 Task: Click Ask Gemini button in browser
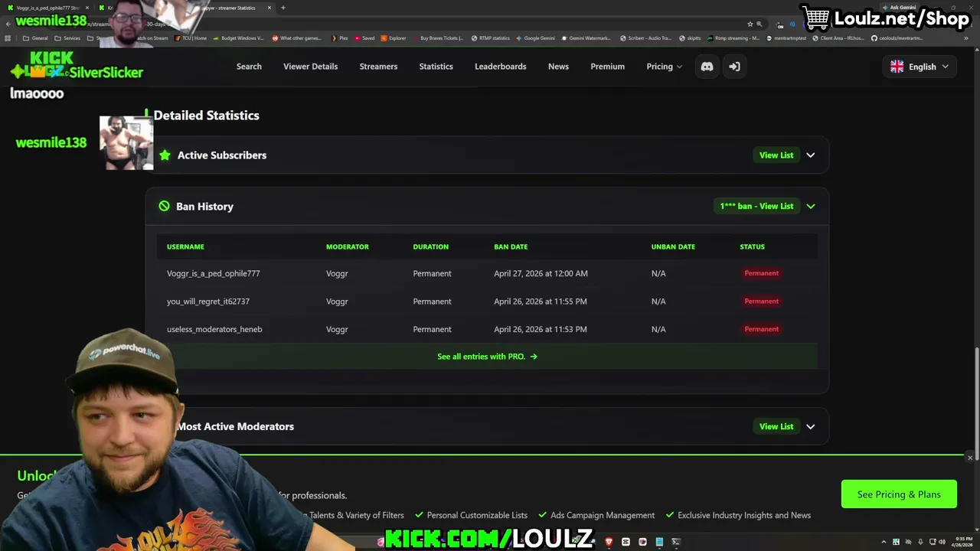coord(899,8)
